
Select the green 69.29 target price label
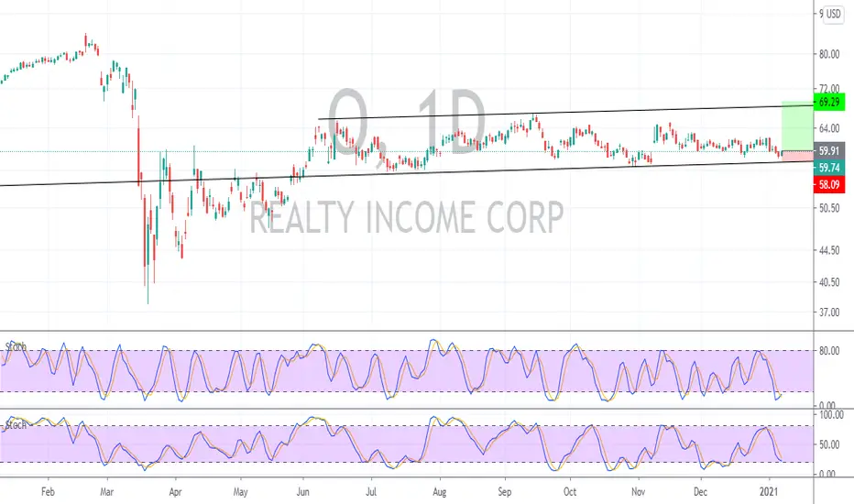pyautogui.click(x=829, y=102)
